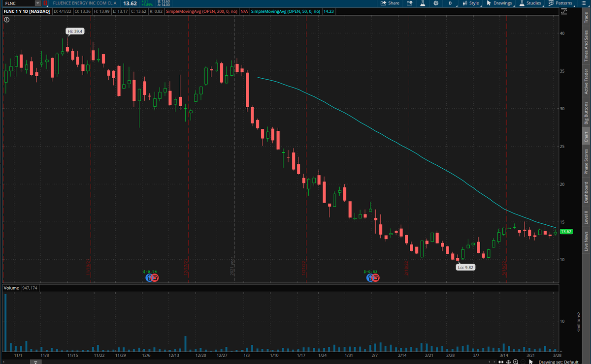
Task: Click the 14.23 moving average value
Action: click(x=329, y=10)
